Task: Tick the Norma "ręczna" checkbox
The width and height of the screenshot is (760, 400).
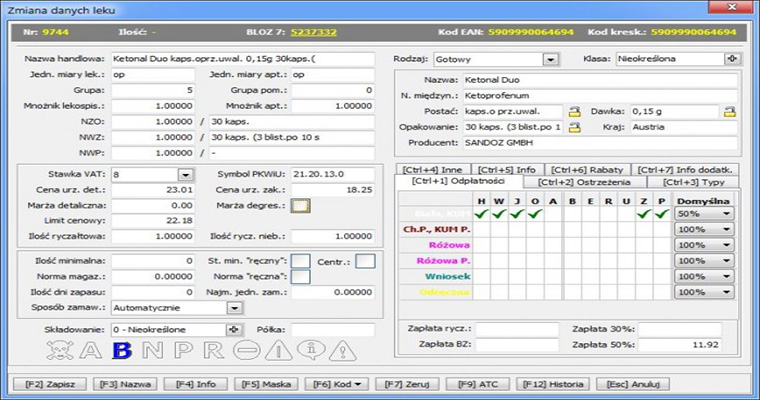Action: tap(301, 277)
